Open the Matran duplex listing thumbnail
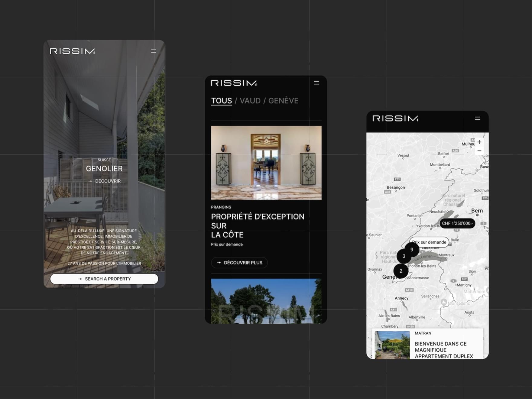 click(392, 345)
